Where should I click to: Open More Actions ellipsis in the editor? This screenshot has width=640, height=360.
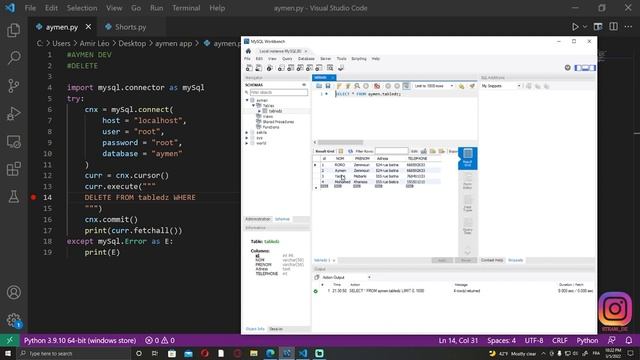[x=628, y=27]
